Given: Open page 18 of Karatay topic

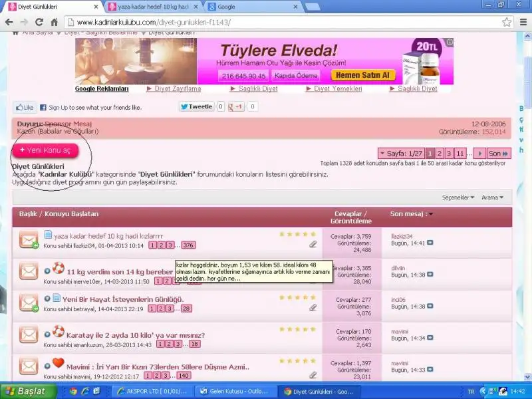Looking at the screenshot, I should coord(194,344).
